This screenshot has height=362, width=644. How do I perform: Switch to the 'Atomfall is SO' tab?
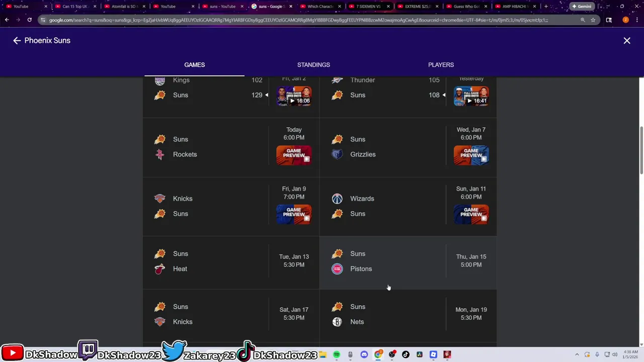124,7
